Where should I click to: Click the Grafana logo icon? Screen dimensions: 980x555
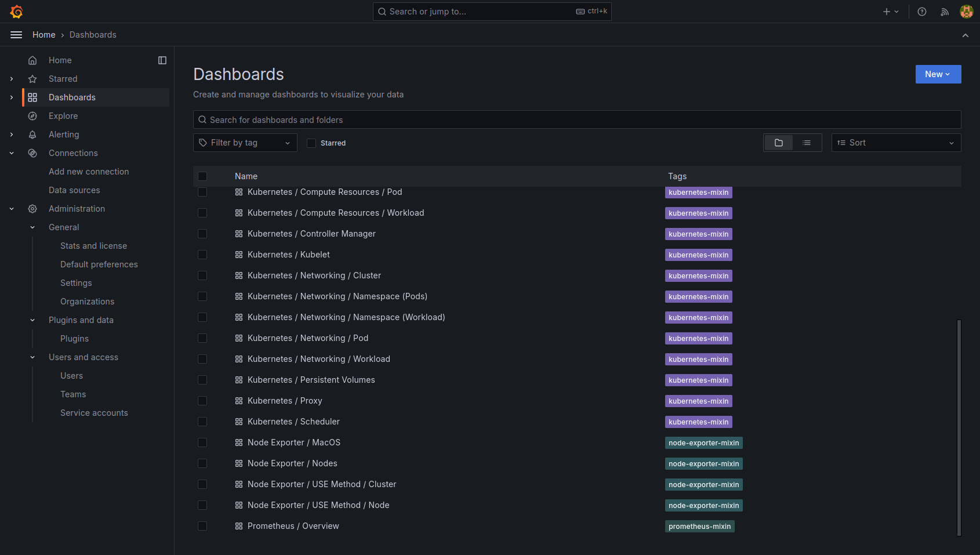click(x=16, y=12)
